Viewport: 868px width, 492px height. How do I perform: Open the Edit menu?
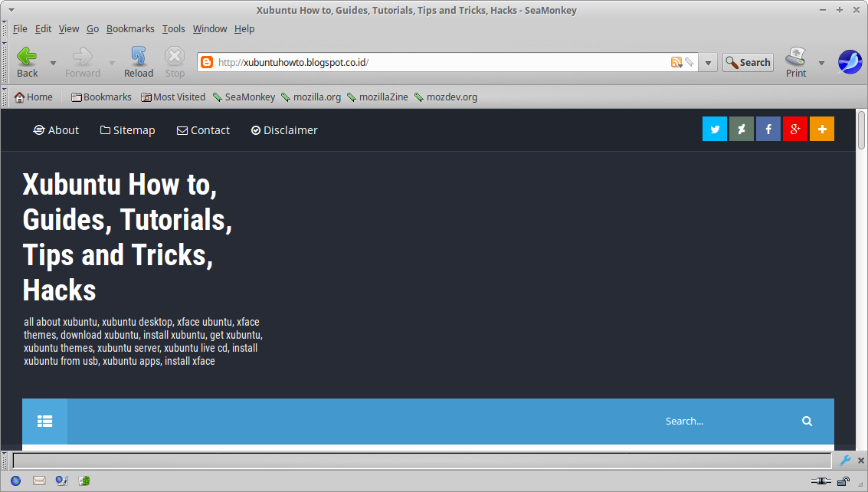point(43,29)
